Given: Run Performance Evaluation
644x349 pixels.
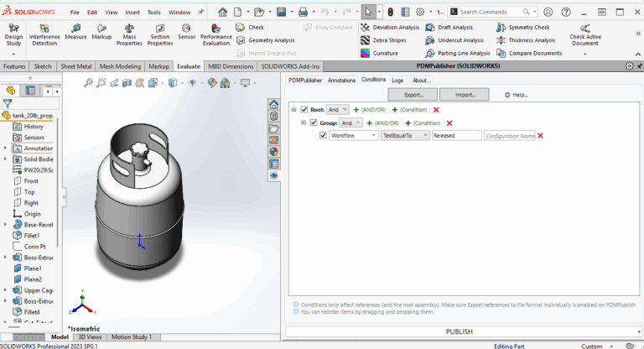Looking at the screenshot, I should (x=216, y=35).
